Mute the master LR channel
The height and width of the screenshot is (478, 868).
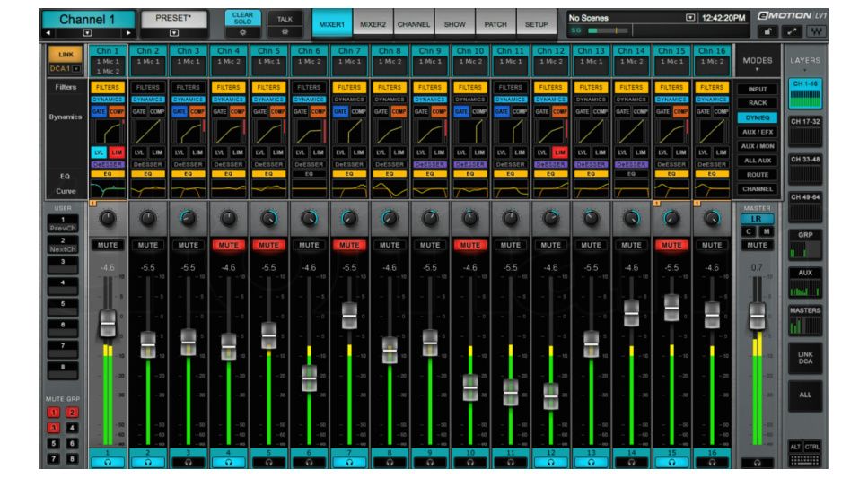coord(757,245)
